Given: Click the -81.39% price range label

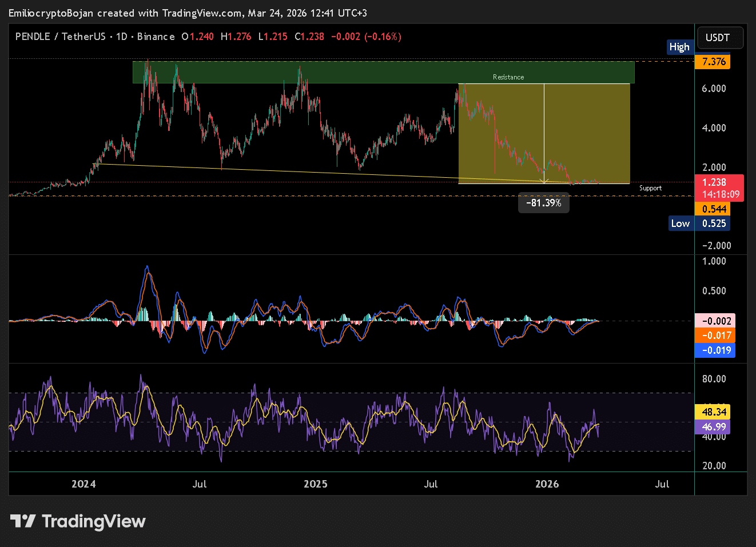Looking at the screenshot, I should click(543, 203).
